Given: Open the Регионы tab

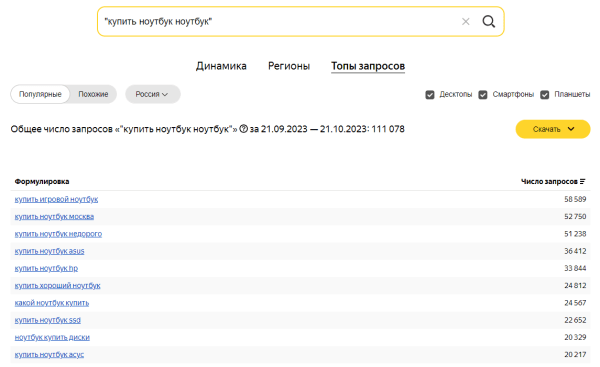Looking at the screenshot, I should tap(289, 66).
